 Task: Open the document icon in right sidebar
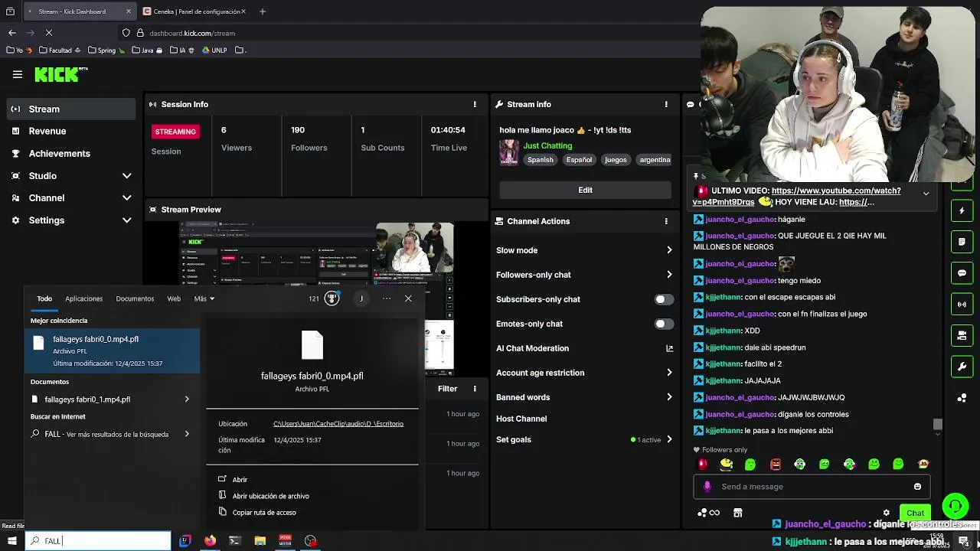point(962,242)
